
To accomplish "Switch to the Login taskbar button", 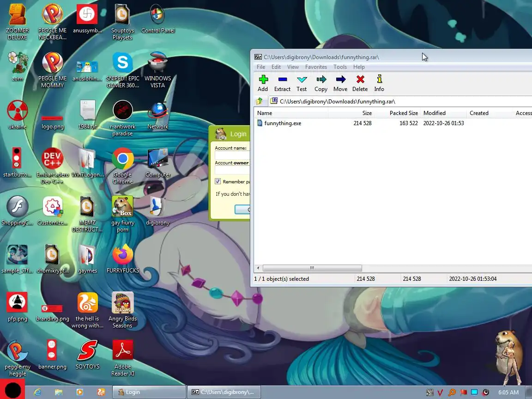I will pyautogui.click(x=149, y=392).
